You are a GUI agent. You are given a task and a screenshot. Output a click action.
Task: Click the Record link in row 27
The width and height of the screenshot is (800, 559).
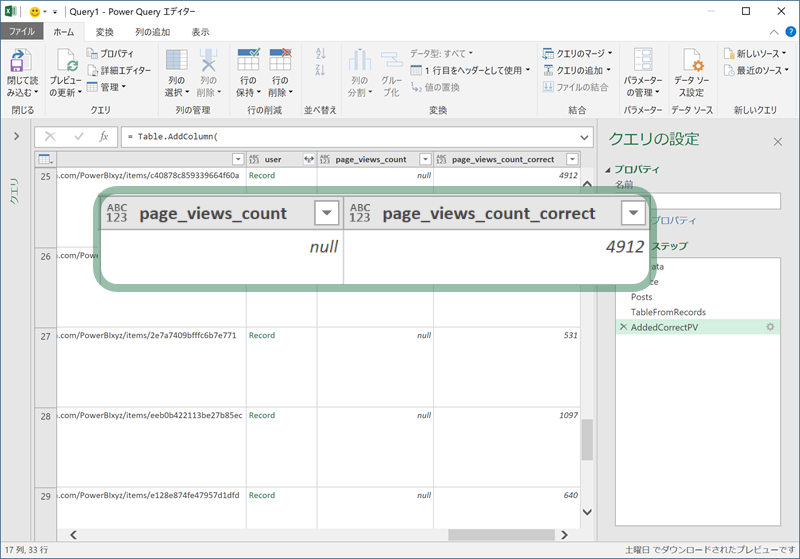click(x=261, y=336)
